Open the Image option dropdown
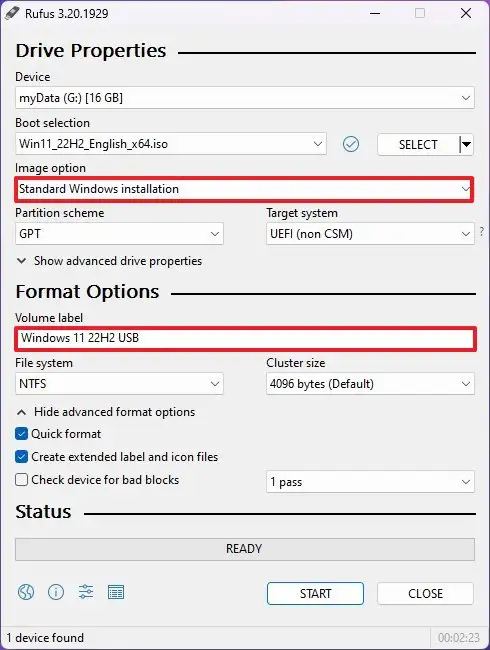This screenshot has width=490, height=650. pos(244,189)
